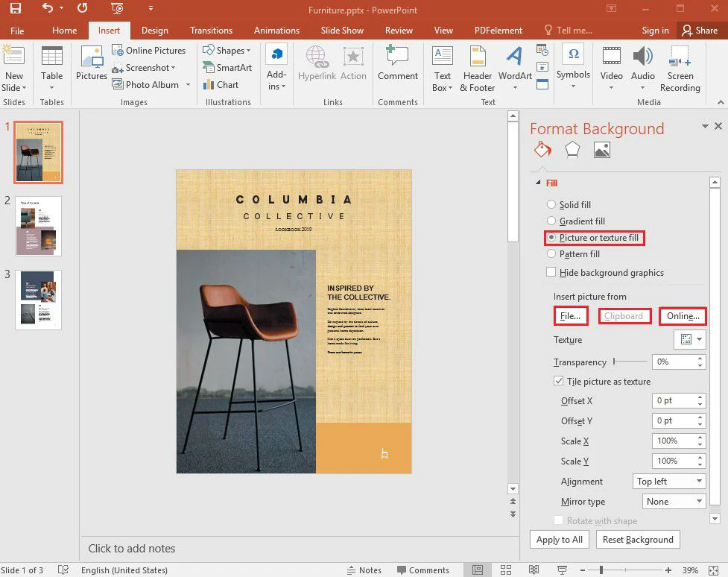This screenshot has height=577, width=728.
Task: Click the Text Box tool
Action: (x=442, y=68)
